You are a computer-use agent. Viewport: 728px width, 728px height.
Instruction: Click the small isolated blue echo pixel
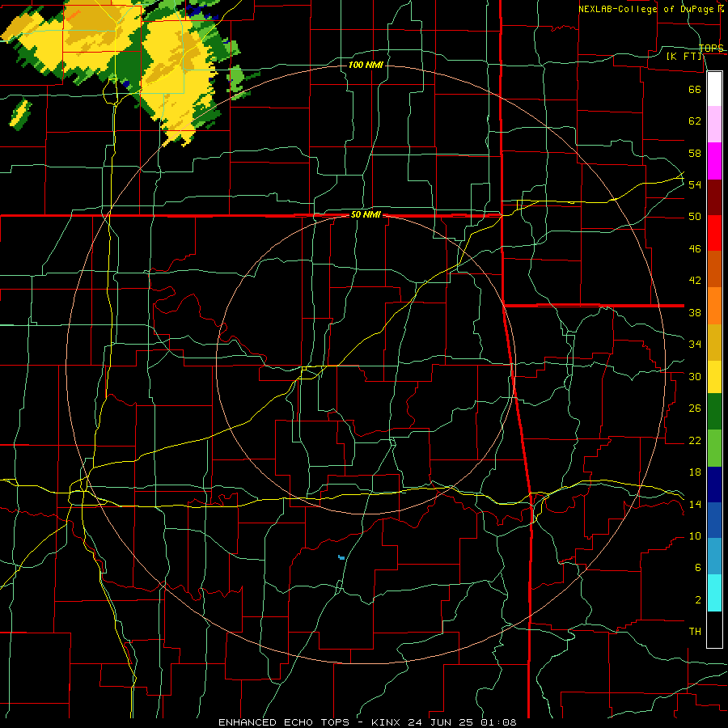tap(341, 557)
